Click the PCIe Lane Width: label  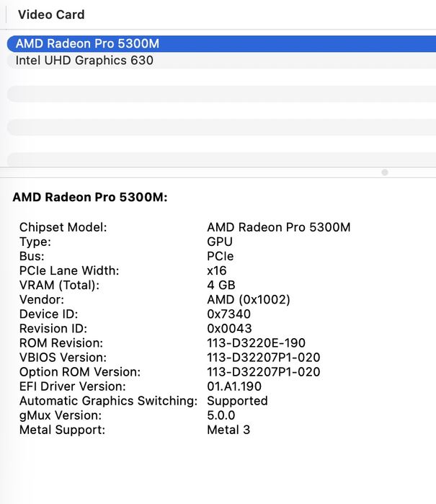pyautogui.click(x=69, y=270)
